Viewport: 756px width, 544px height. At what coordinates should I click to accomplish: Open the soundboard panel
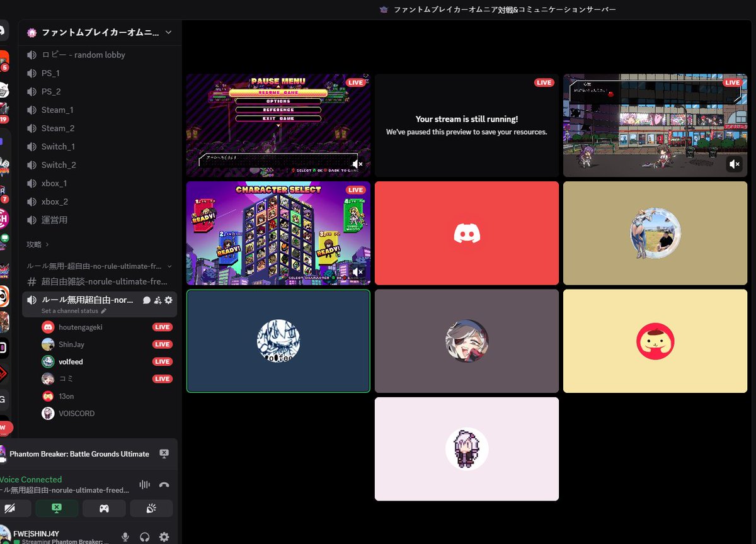(151, 508)
